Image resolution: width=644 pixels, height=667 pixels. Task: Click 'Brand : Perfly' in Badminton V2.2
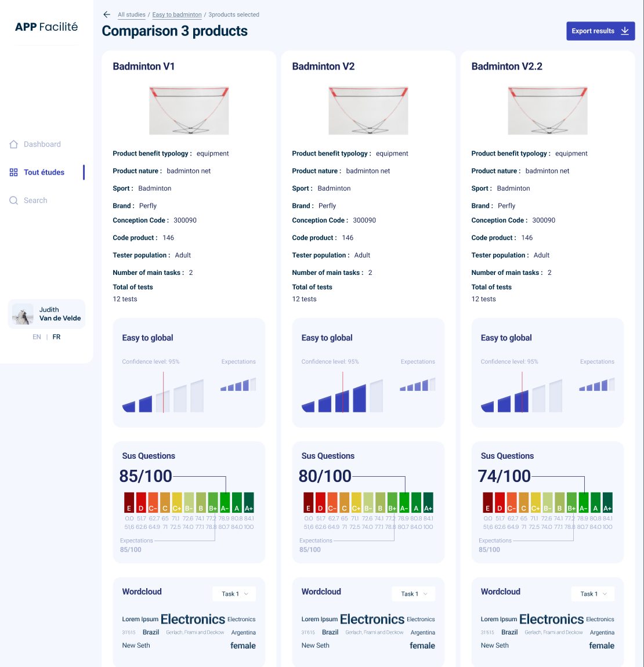tap(493, 206)
